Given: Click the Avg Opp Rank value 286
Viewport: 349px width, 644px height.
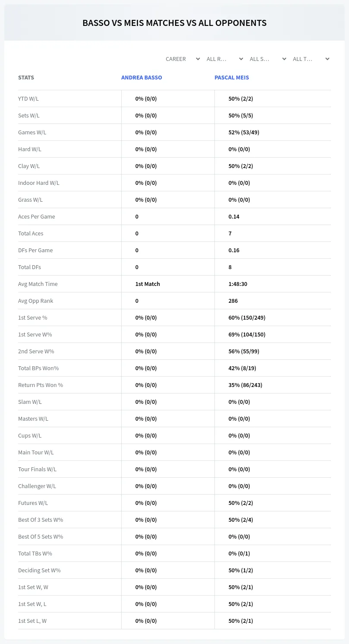Looking at the screenshot, I should 233,301.
